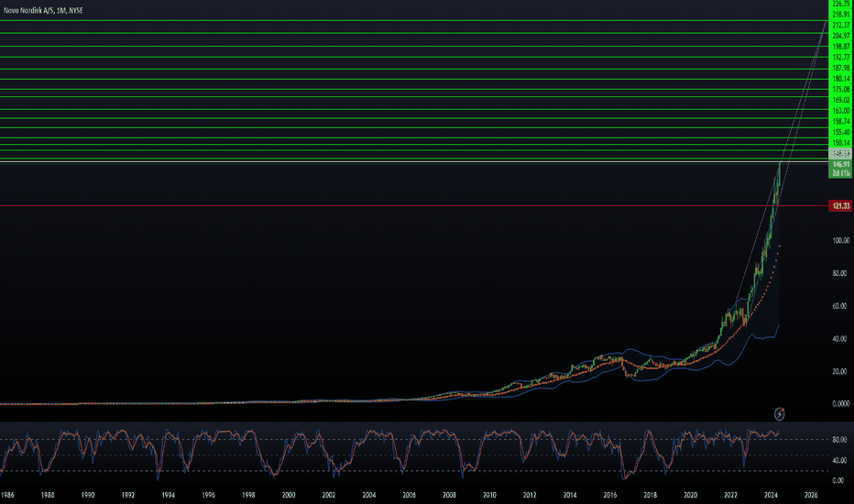Click the 163.00 price level label
This screenshot has height=504, width=854.
click(840, 111)
